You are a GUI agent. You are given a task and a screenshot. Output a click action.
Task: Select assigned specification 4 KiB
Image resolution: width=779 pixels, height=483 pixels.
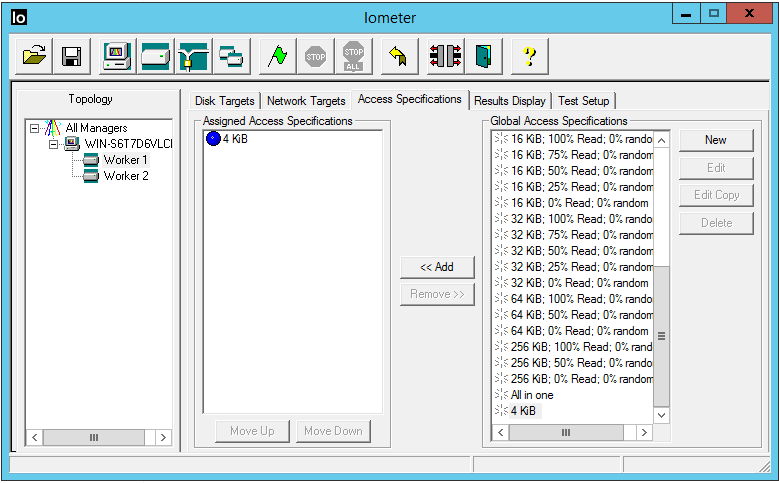[235, 139]
